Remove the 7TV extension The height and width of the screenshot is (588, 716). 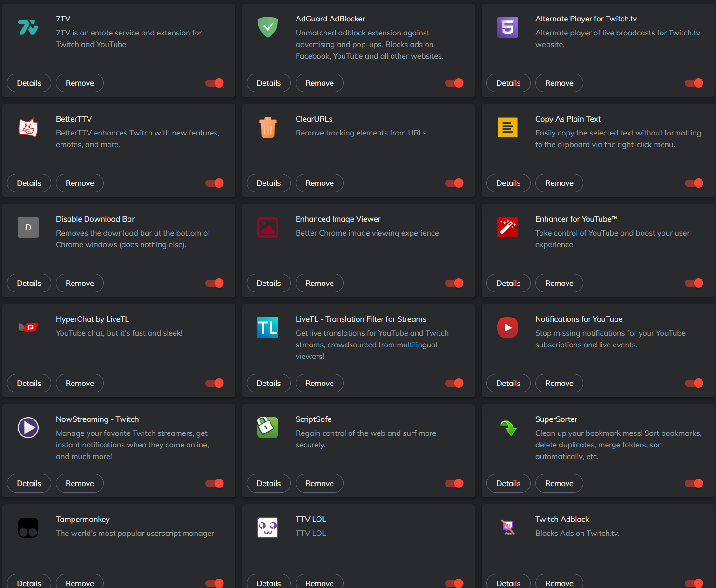point(80,83)
